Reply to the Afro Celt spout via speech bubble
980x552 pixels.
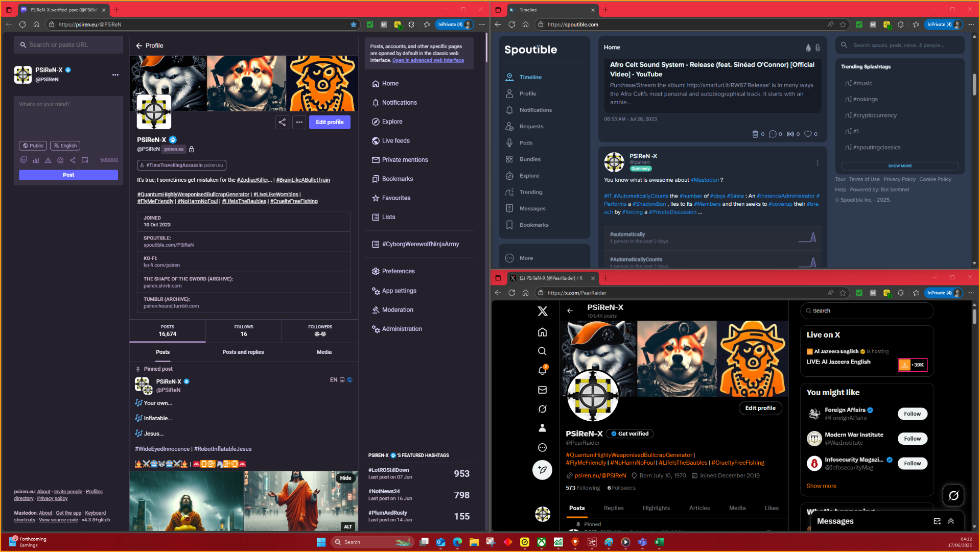pyautogui.click(x=773, y=134)
